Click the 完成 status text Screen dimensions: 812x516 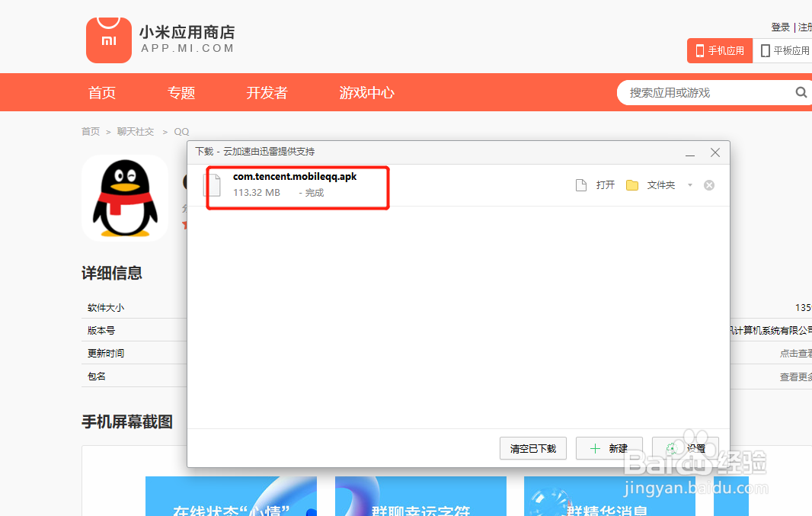315,193
